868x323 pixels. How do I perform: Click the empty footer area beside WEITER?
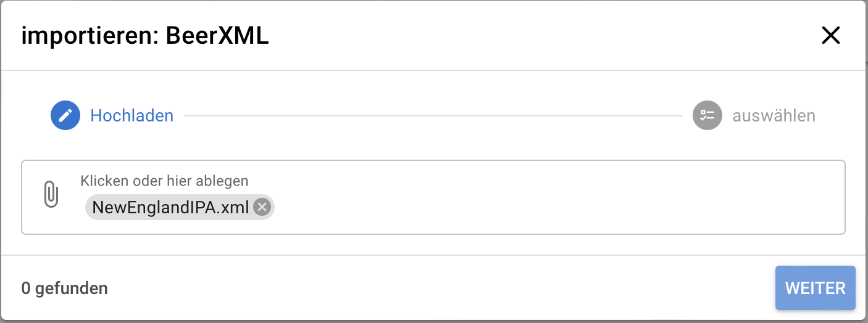point(432,288)
